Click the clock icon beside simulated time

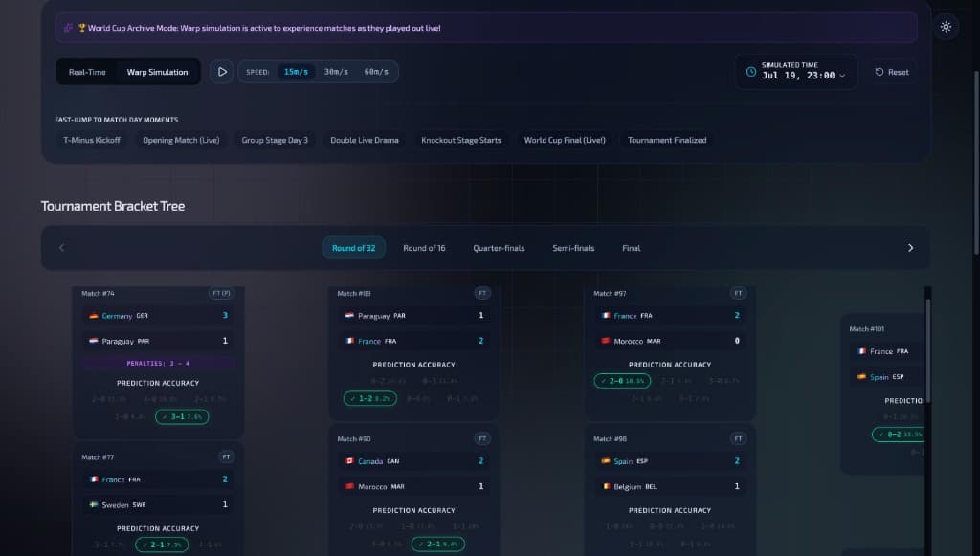click(x=750, y=72)
